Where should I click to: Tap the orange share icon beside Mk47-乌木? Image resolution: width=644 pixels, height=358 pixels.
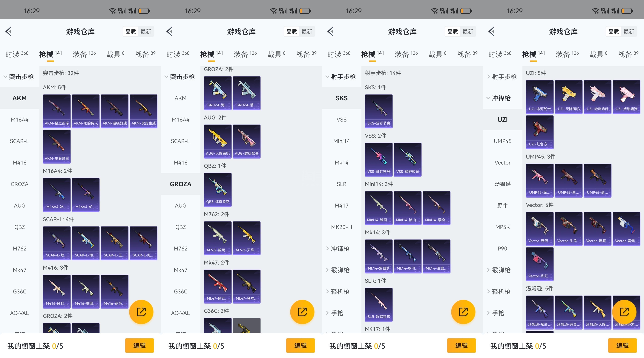click(302, 312)
